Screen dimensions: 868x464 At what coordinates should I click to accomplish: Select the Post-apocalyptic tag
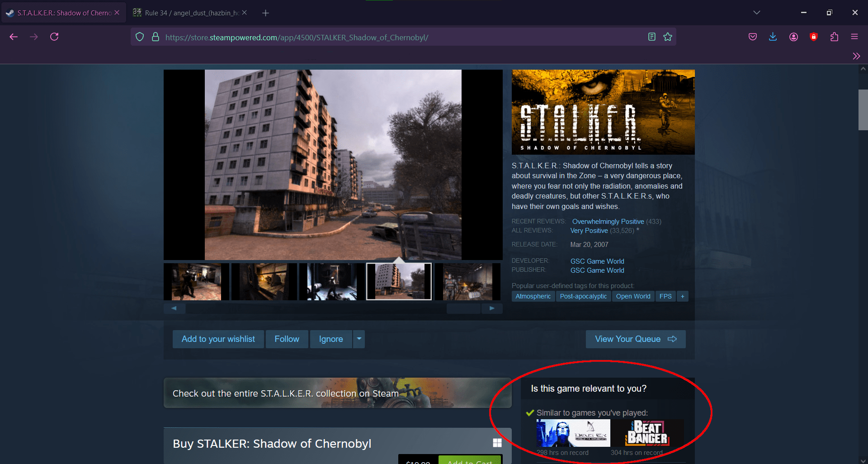583,296
